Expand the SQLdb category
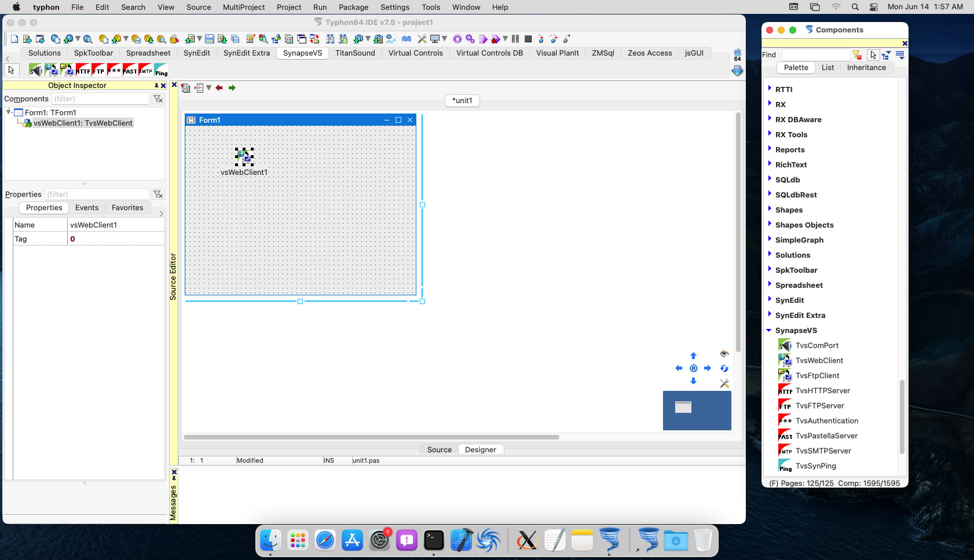 (769, 179)
